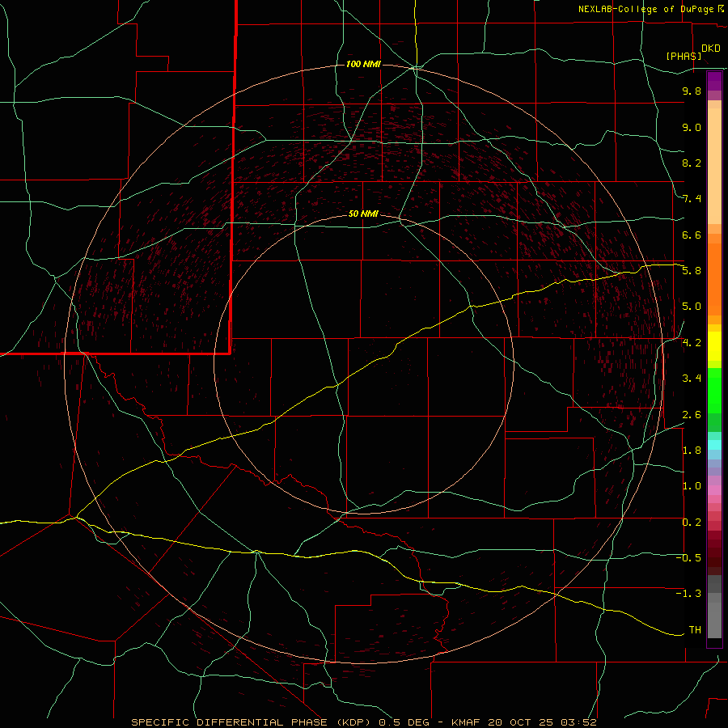Image resolution: width=728 pixels, height=728 pixels.
Task: Click the 4.2 scale value
Action: point(692,343)
